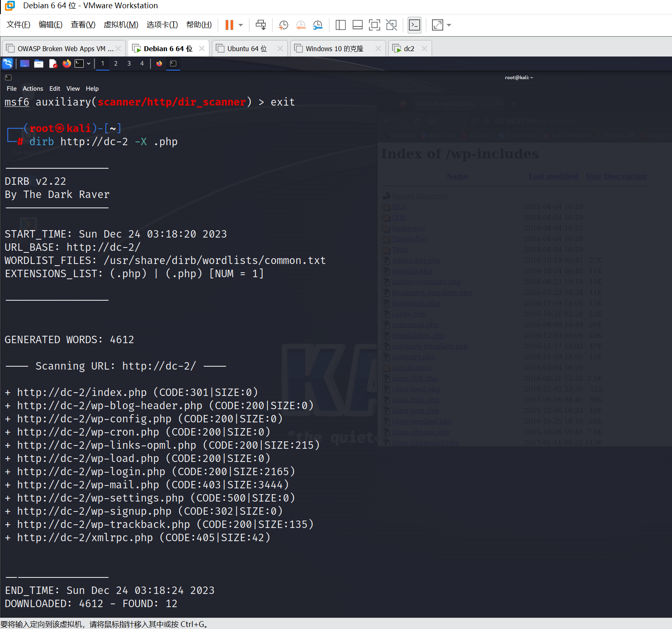Switch to workspace 2

116,64
